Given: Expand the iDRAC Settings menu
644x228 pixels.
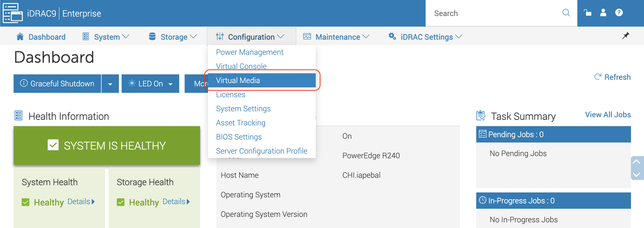Looking at the screenshot, I should pyautogui.click(x=425, y=37).
